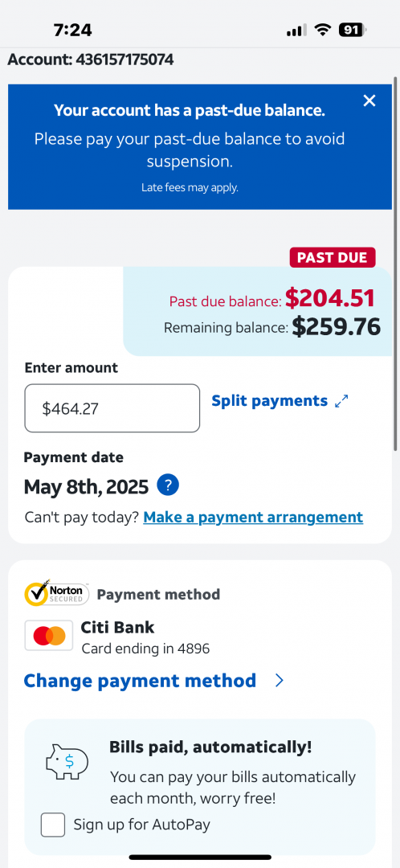
Task: Click the Enter amount field showing $464.27
Action: (112, 408)
